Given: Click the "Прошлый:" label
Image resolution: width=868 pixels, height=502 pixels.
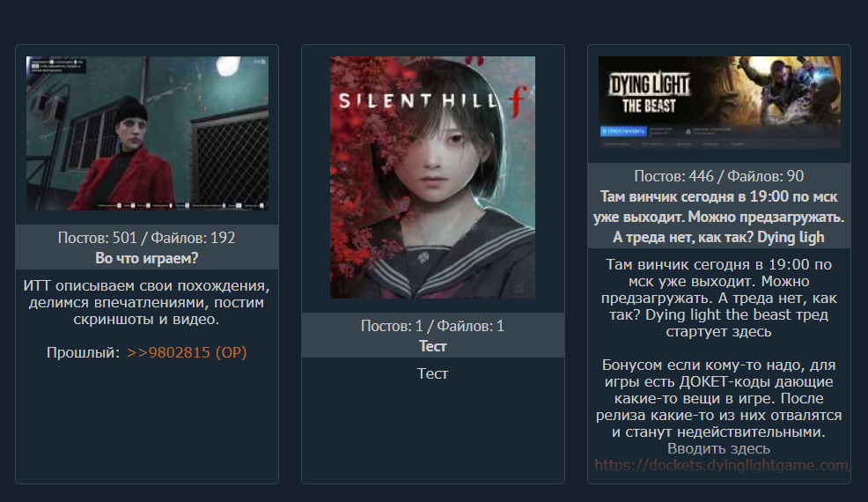Looking at the screenshot, I should click(x=83, y=352).
